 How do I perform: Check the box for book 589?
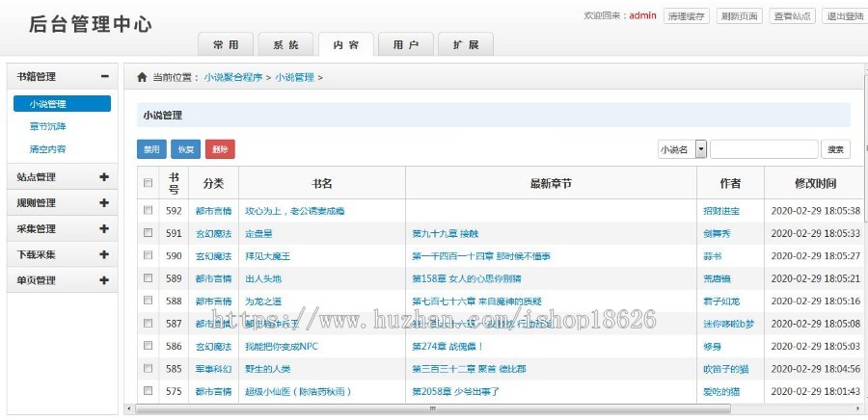coord(148,278)
